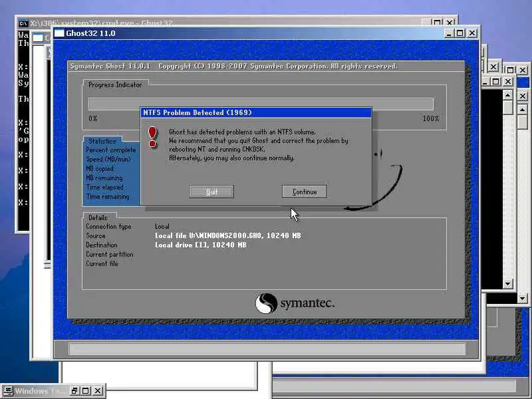
Task: Close the Ghost32 11.0 window
Action: (x=472, y=33)
